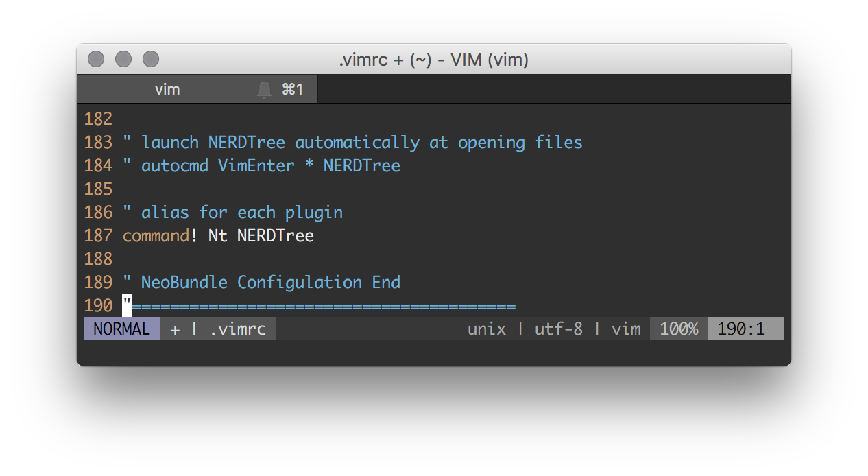Click the ⌘1 shortcut label on tab

pyautogui.click(x=293, y=90)
